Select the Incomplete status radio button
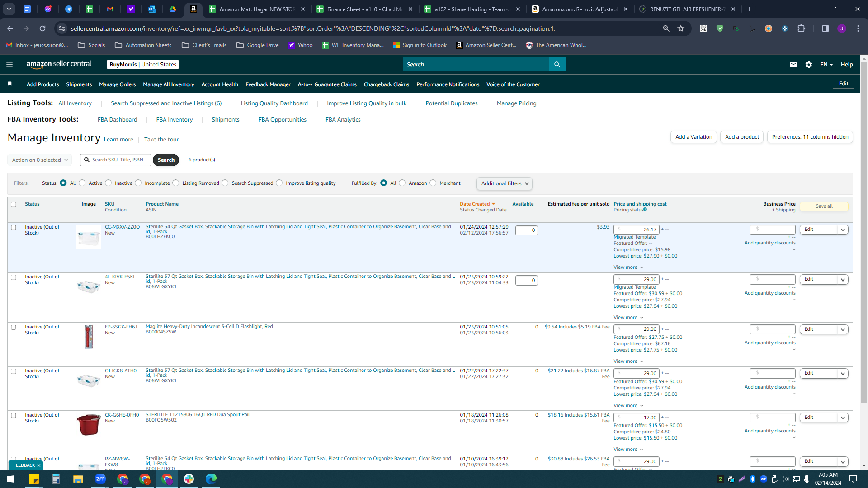 pyautogui.click(x=138, y=183)
